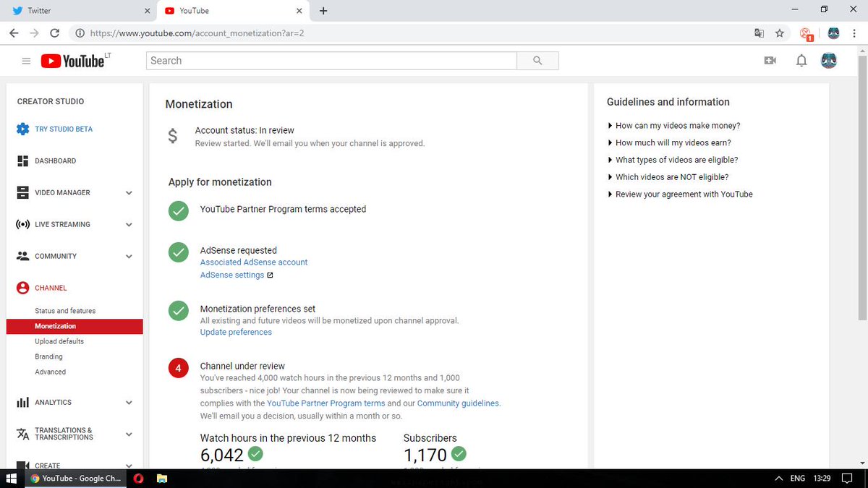Click 'Account status: In review' text

[244, 131]
